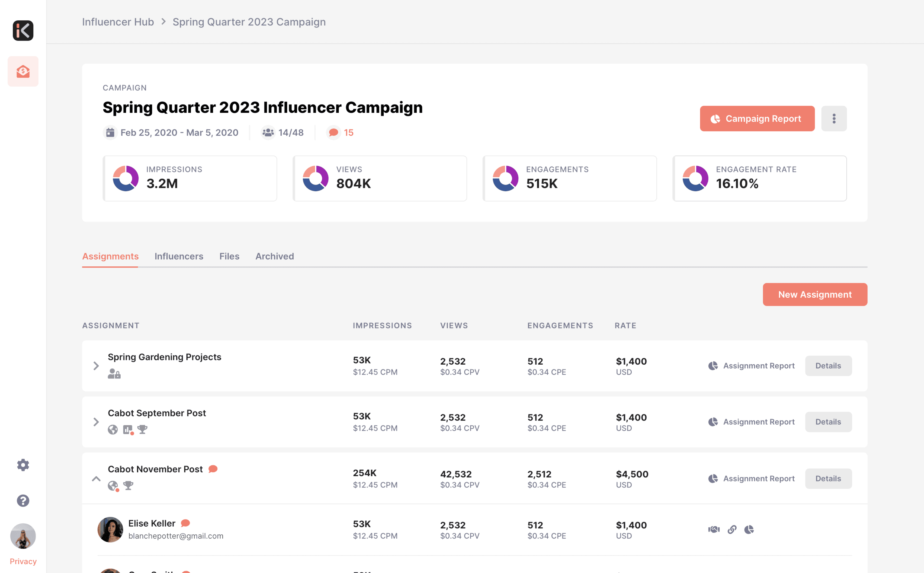Viewport: 924px width, 573px height.
Task: Click the Views donut chart
Action: pos(316,179)
